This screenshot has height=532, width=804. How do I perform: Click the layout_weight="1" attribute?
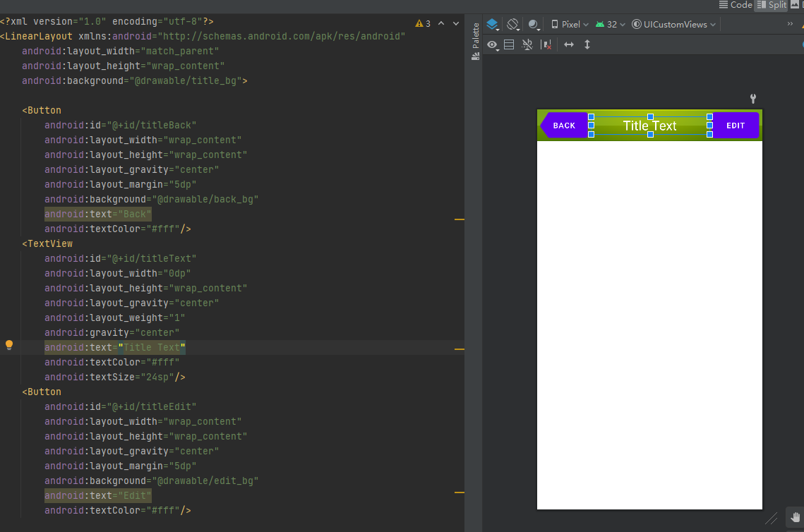tap(115, 318)
